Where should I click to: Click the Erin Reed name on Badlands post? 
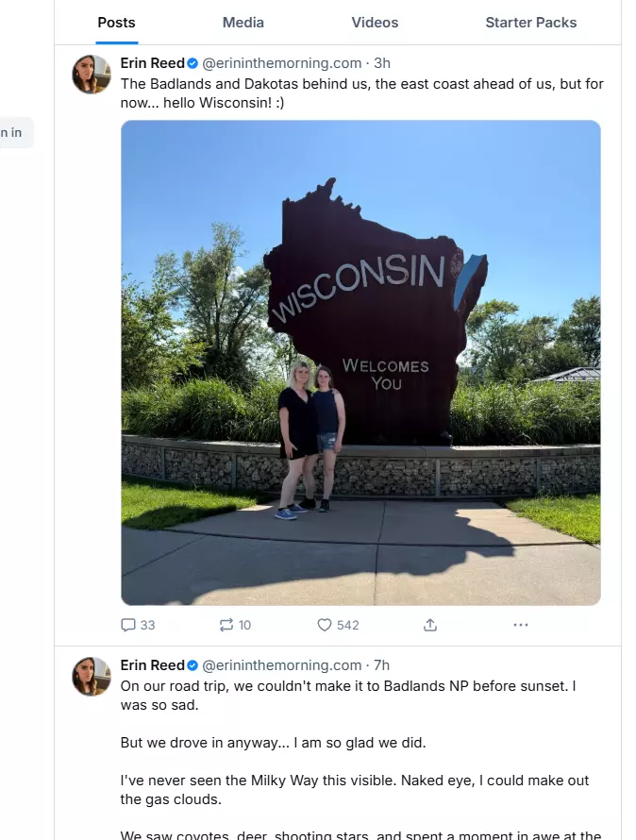click(x=152, y=665)
